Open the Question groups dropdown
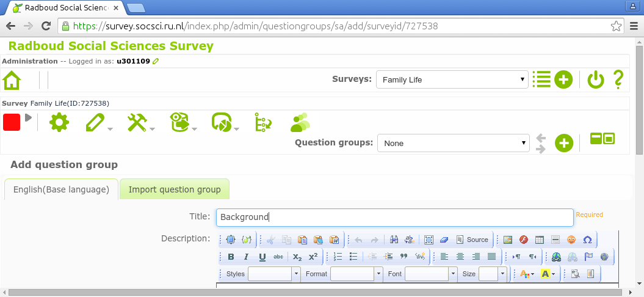644x297 pixels. coord(452,143)
